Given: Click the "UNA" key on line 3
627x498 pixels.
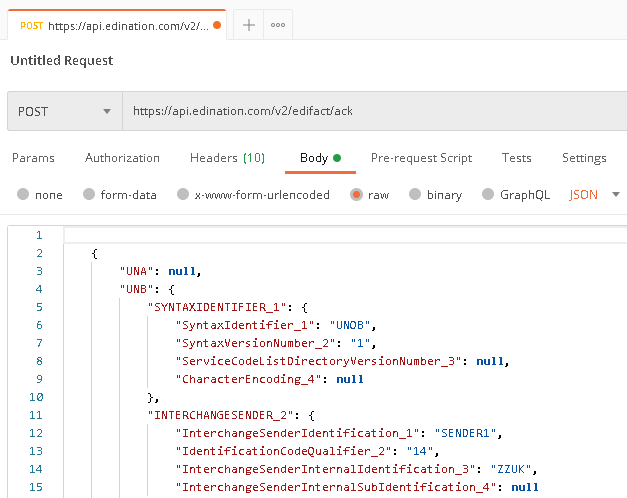Looking at the screenshot, I should click(x=136, y=271).
